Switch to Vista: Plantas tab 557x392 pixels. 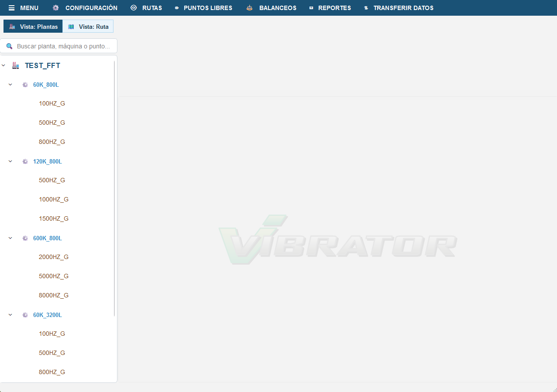(33, 27)
